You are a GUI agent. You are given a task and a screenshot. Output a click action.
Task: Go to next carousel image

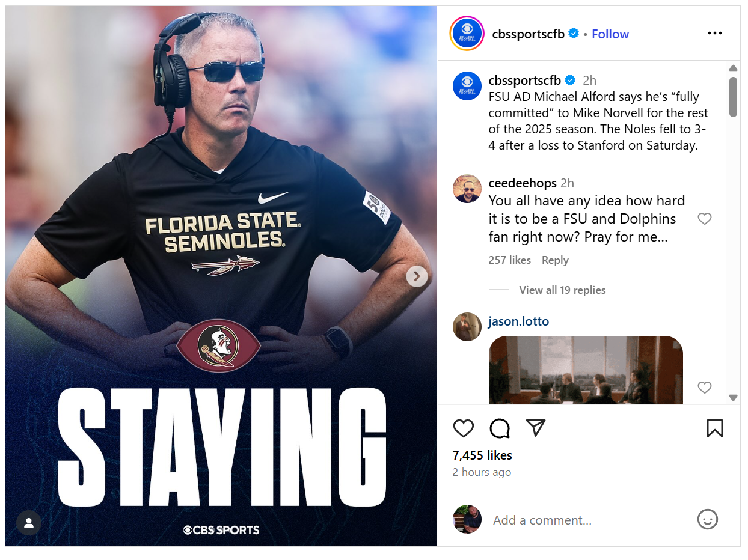coord(417,276)
